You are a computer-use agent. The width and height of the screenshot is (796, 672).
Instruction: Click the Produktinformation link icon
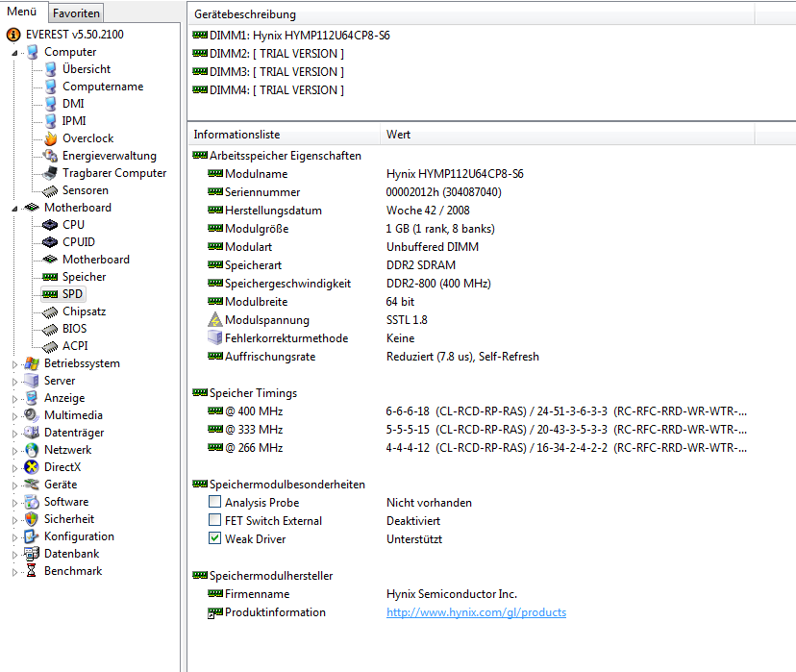tap(215, 612)
